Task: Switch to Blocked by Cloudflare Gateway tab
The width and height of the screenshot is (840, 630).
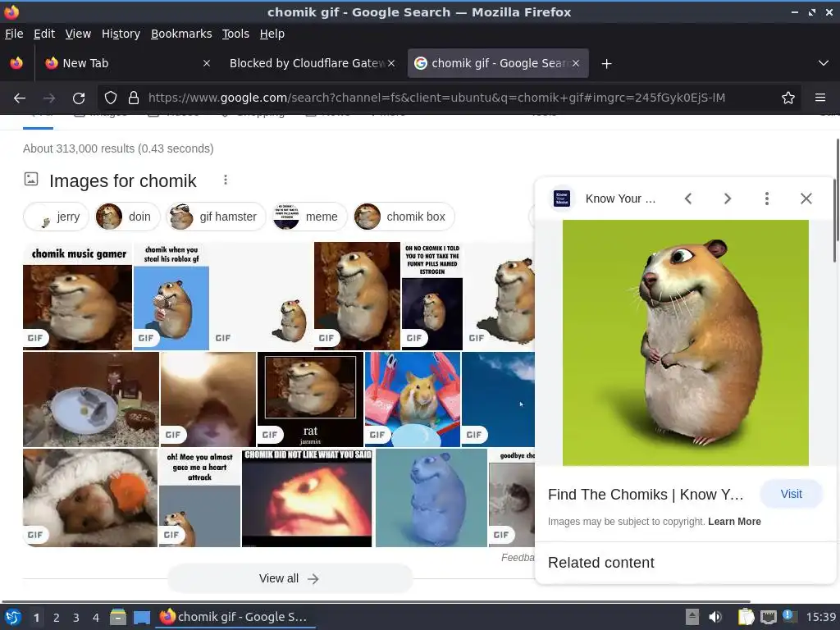Action: click(312, 63)
